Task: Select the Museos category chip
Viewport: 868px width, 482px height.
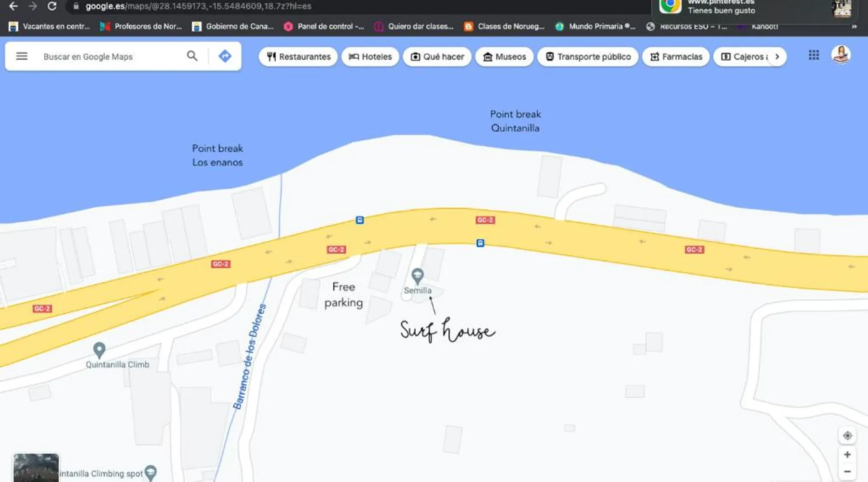Action: pos(504,57)
